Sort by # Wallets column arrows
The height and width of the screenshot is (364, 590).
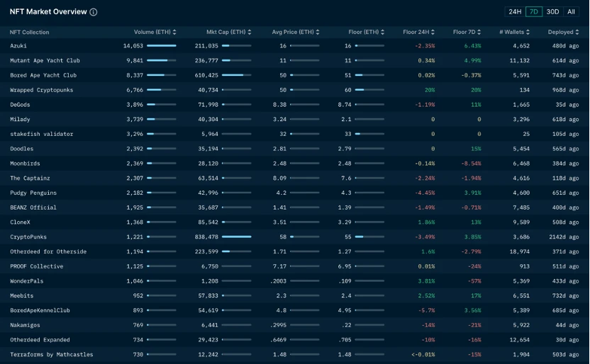tap(528, 33)
